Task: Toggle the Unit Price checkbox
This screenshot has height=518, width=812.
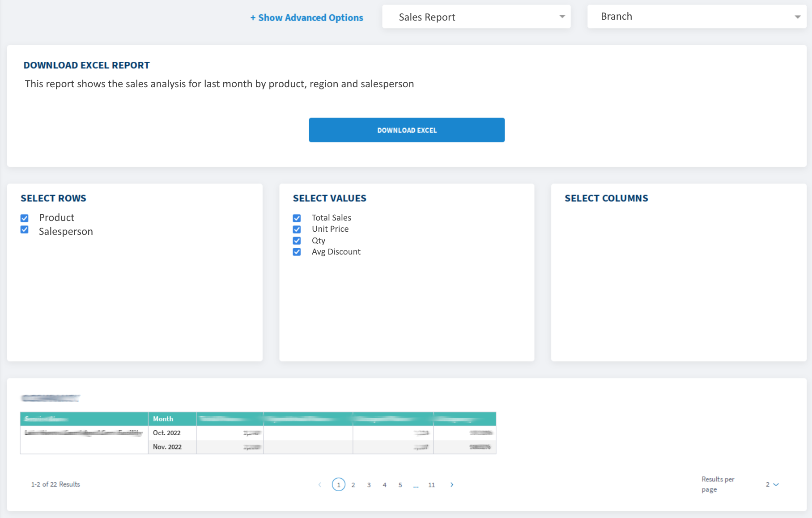Action: point(297,229)
